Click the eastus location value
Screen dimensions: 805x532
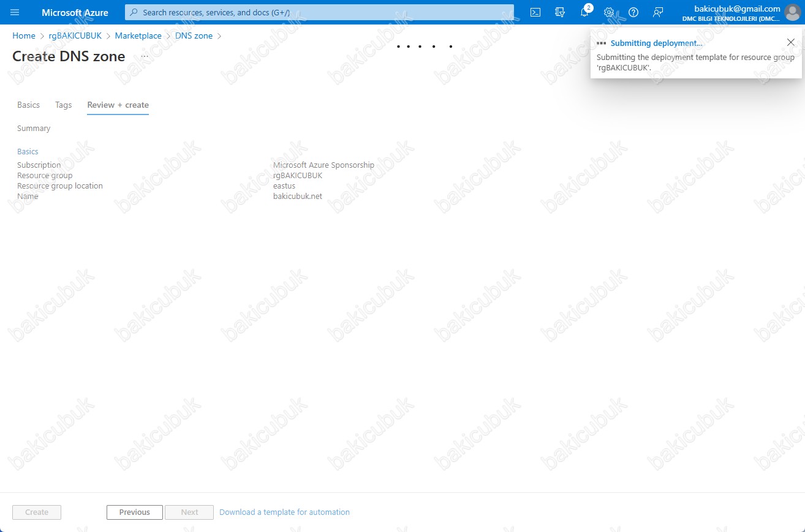click(x=284, y=186)
